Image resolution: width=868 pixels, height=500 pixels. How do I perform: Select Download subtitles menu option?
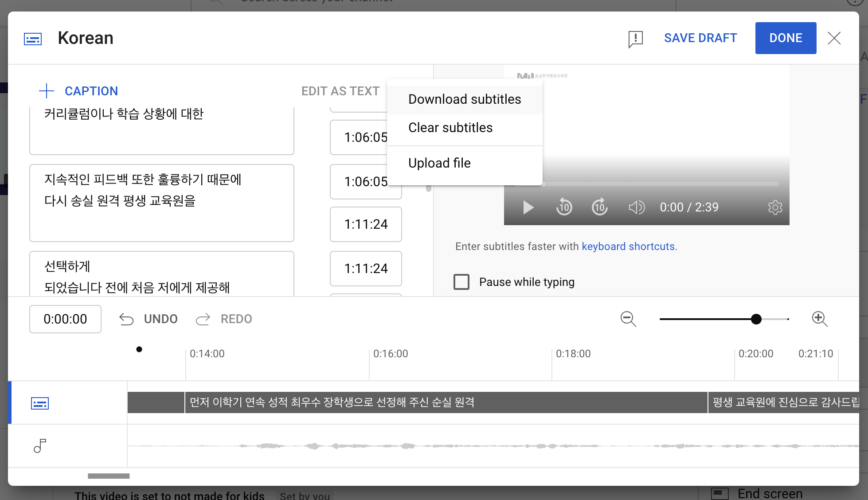pyautogui.click(x=464, y=99)
